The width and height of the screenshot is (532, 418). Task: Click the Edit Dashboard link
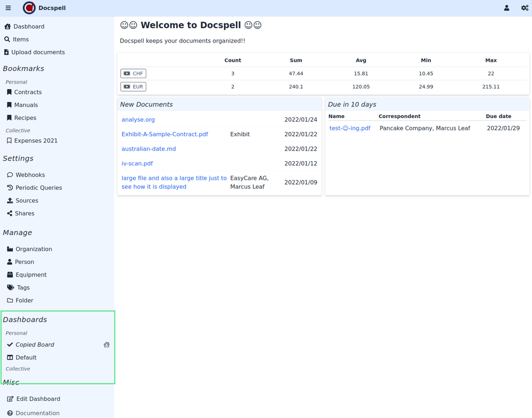38,399
